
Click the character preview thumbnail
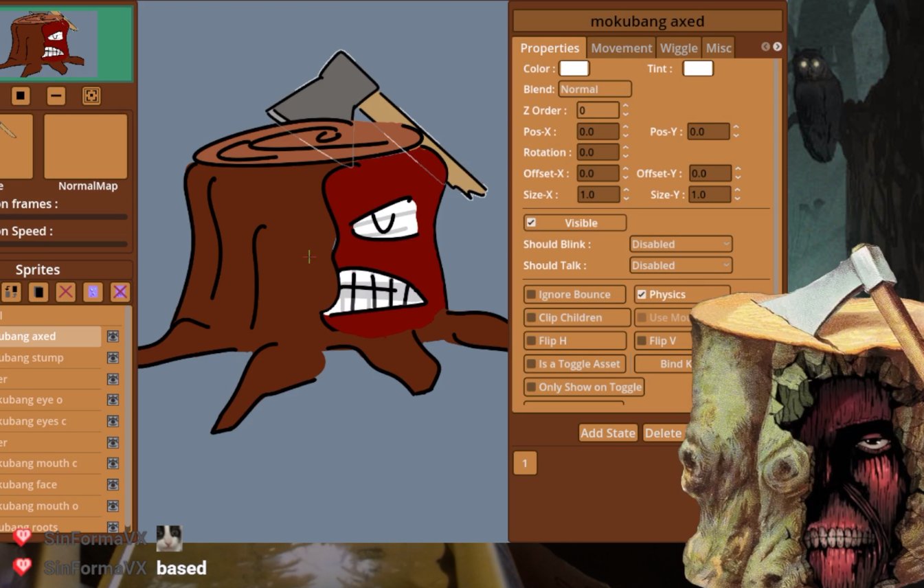[x=67, y=43]
